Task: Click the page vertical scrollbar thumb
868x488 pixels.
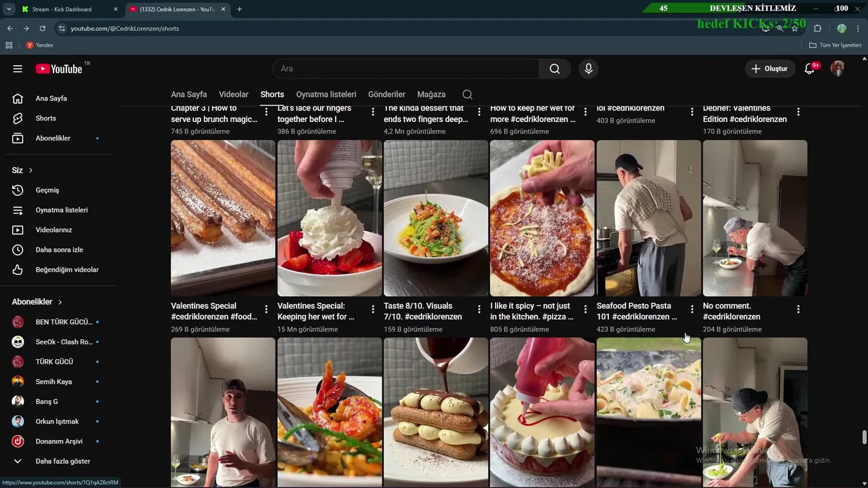Action: [x=864, y=438]
